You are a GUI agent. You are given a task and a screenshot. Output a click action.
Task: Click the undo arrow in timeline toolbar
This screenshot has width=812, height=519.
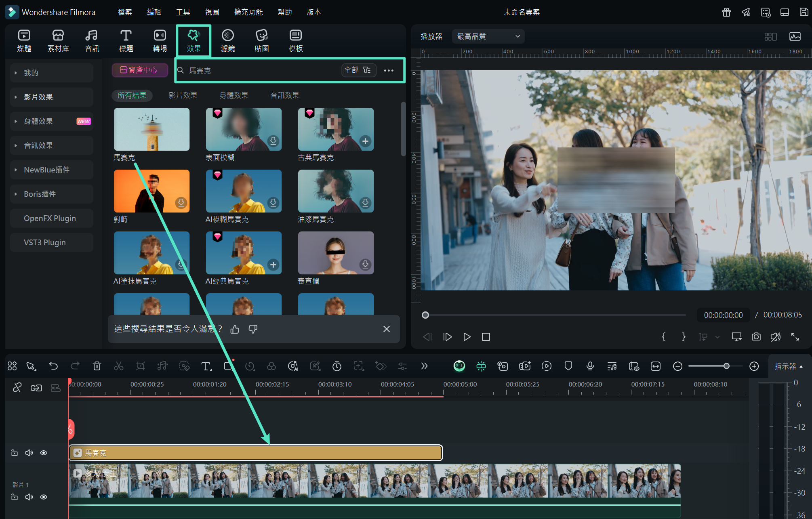tap(53, 366)
